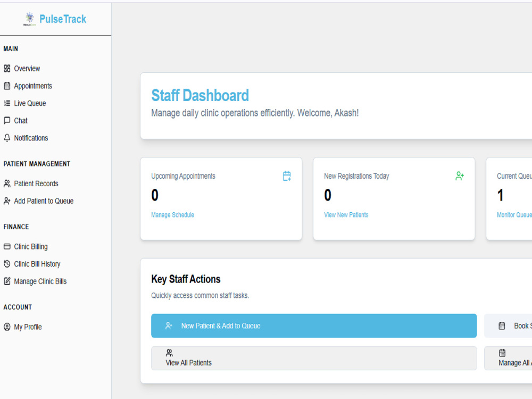Click the New Registrations Today count value
The height and width of the screenshot is (399, 532).
(x=328, y=195)
